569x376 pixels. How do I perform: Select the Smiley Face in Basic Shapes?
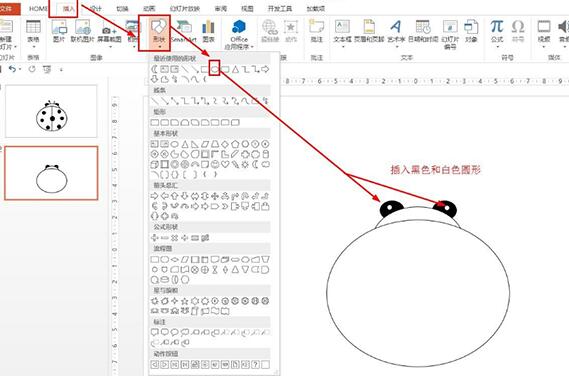[215, 164]
